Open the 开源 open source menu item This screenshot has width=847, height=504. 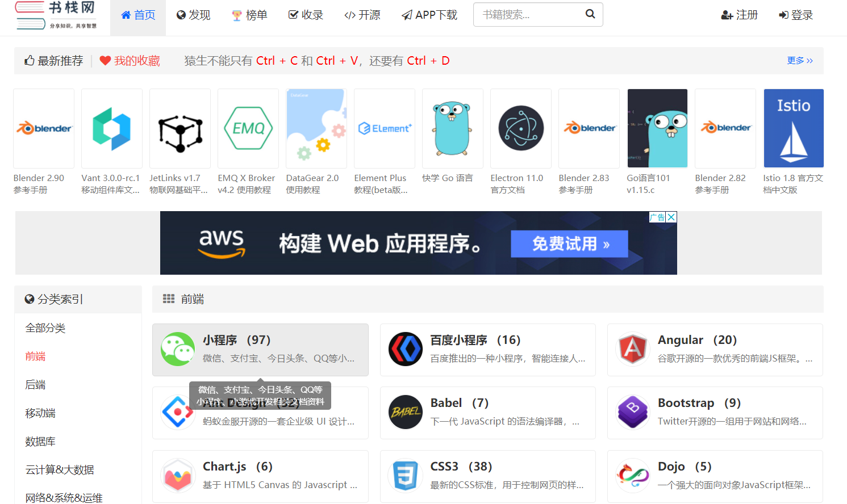[362, 15]
